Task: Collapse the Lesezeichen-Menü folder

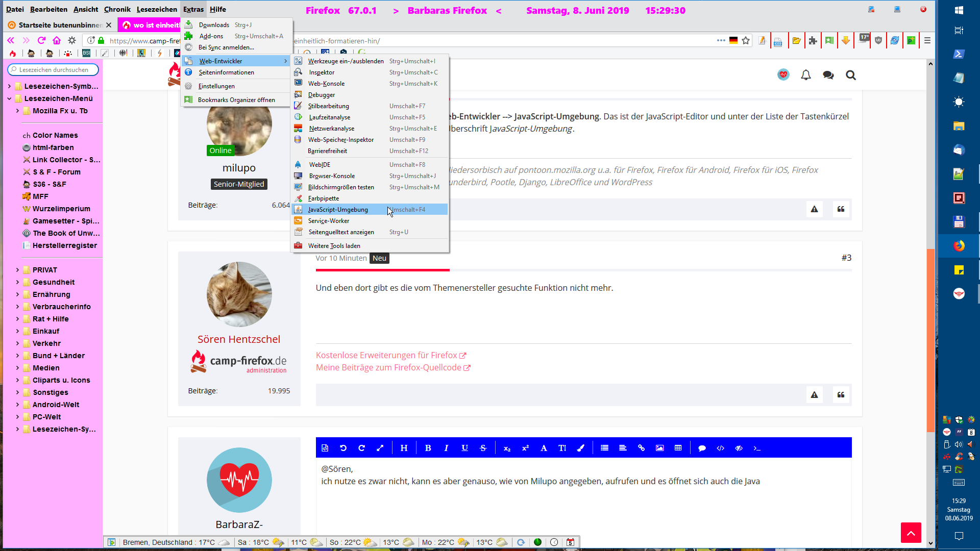Action: [9, 98]
